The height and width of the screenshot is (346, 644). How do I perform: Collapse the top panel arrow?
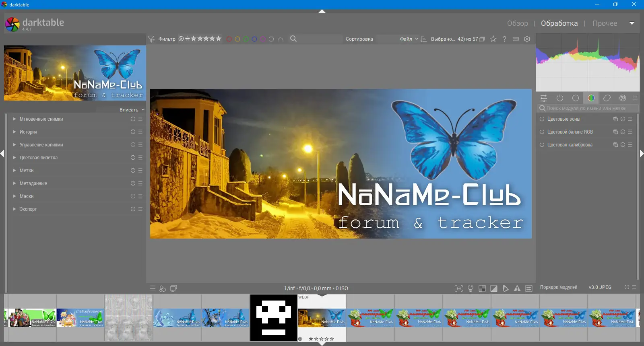322,11
